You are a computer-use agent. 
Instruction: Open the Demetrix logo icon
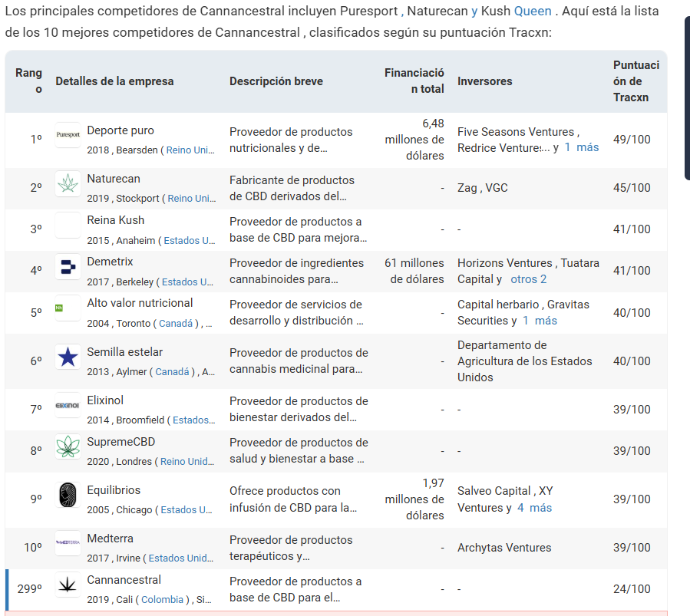(x=68, y=267)
